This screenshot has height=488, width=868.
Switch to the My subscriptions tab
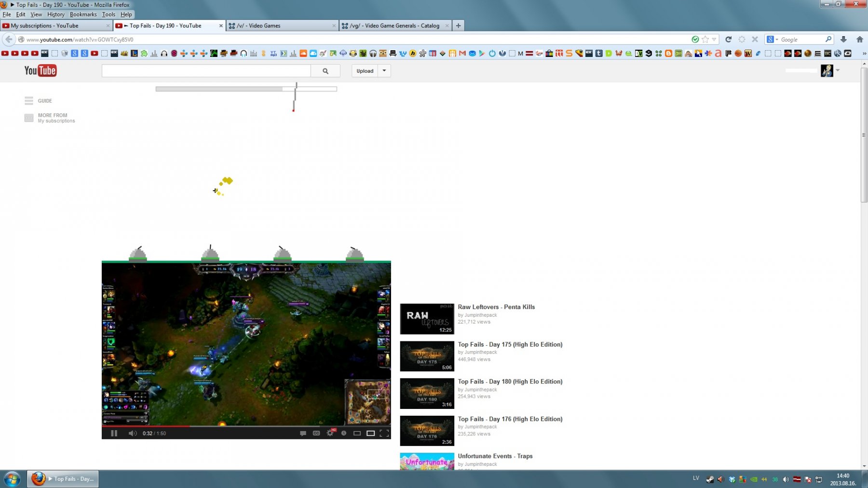(55, 26)
